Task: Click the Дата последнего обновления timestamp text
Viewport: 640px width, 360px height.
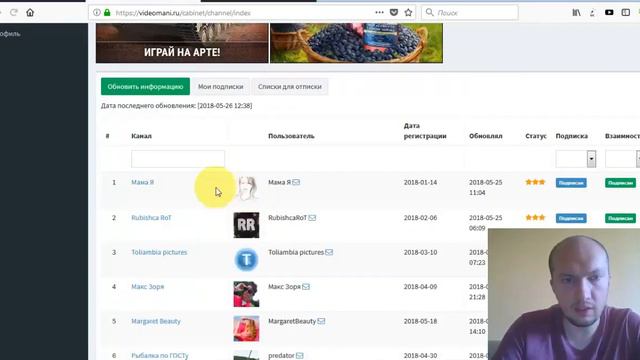Action: pyautogui.click(x=176, y=105)
